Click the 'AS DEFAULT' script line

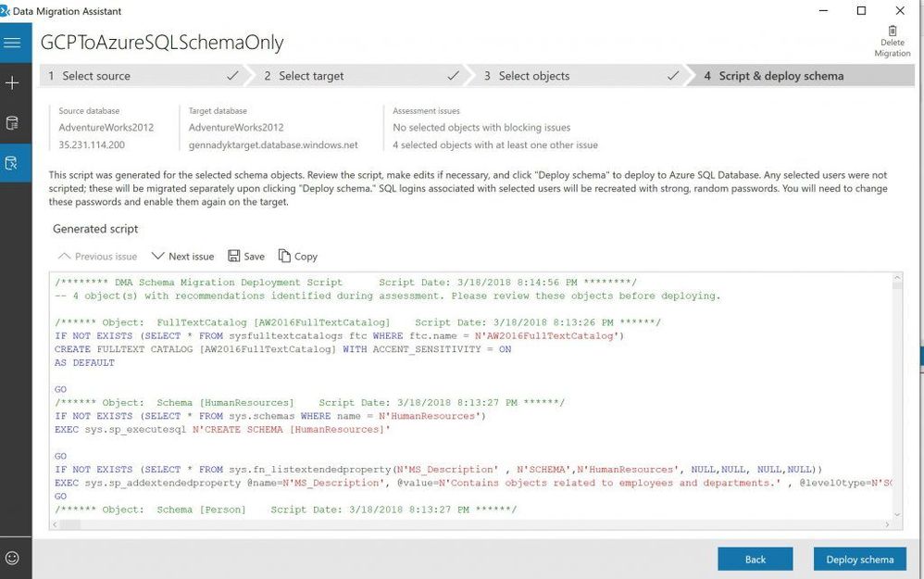(x=84, y=362)
